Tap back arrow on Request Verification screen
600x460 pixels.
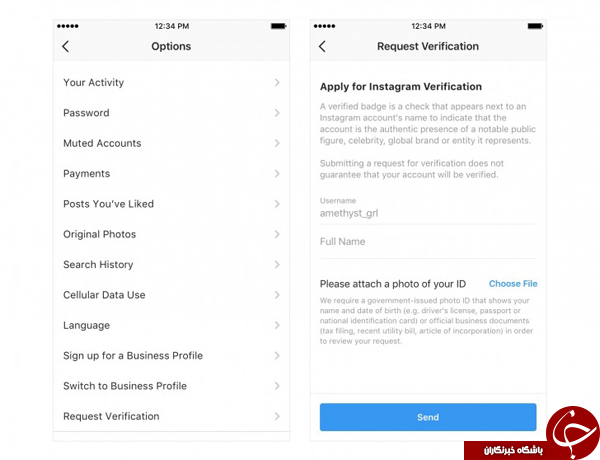coord(322,47)
